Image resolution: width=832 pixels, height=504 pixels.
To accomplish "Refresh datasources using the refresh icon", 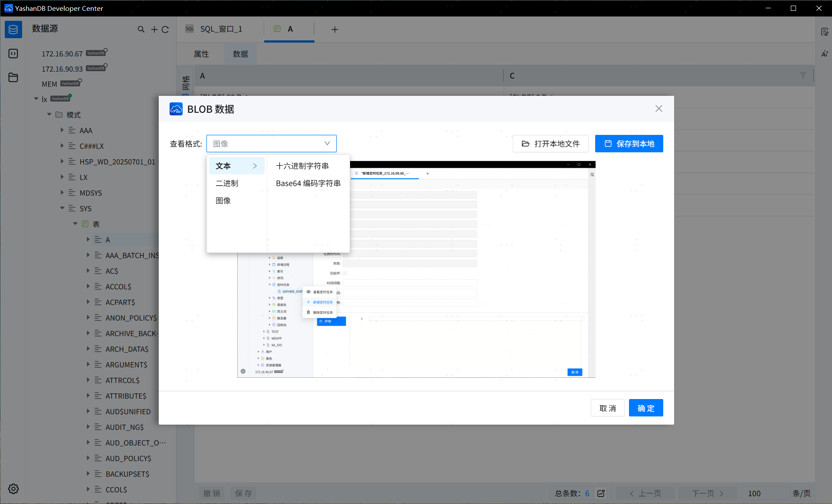I will pos(166,29).
